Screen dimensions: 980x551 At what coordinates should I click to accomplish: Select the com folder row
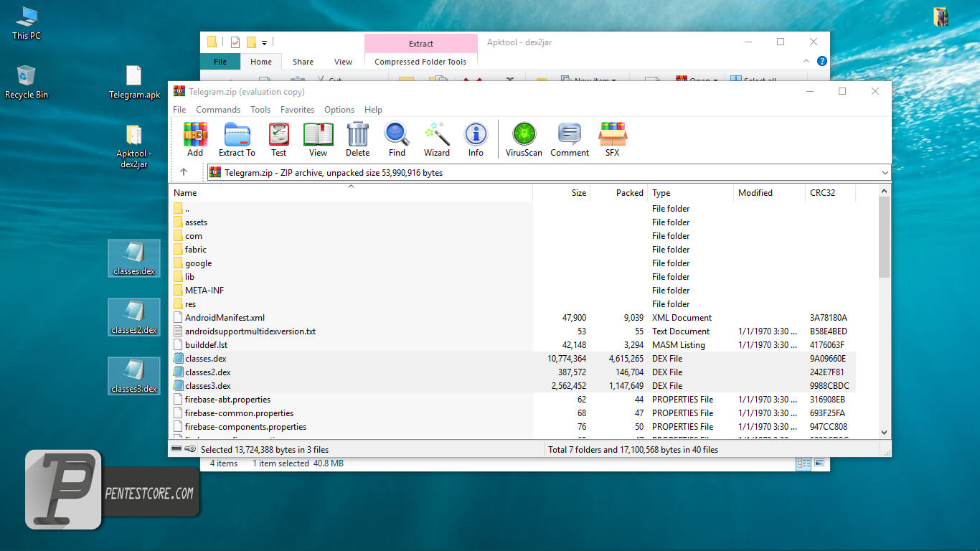(512, 236)
